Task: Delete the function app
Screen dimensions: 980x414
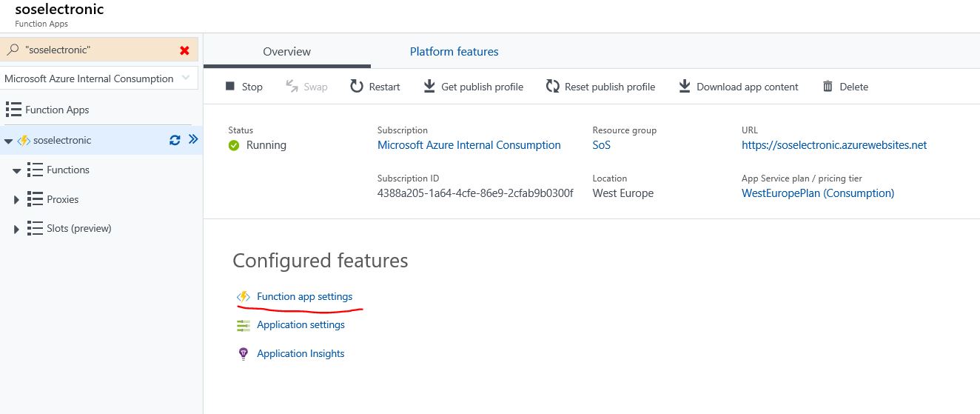Action: click(x=845, y=87)
